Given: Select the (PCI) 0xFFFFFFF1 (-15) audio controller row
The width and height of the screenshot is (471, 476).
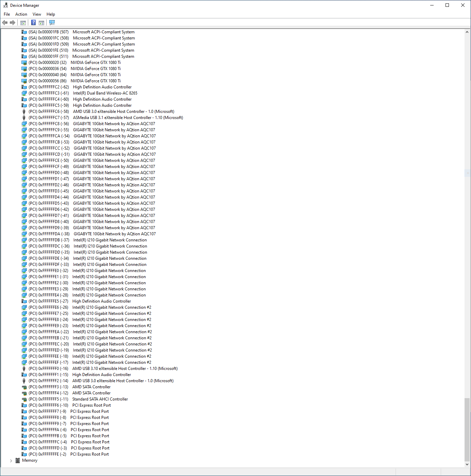Looking at the screenshot, I should click(80, 375).
